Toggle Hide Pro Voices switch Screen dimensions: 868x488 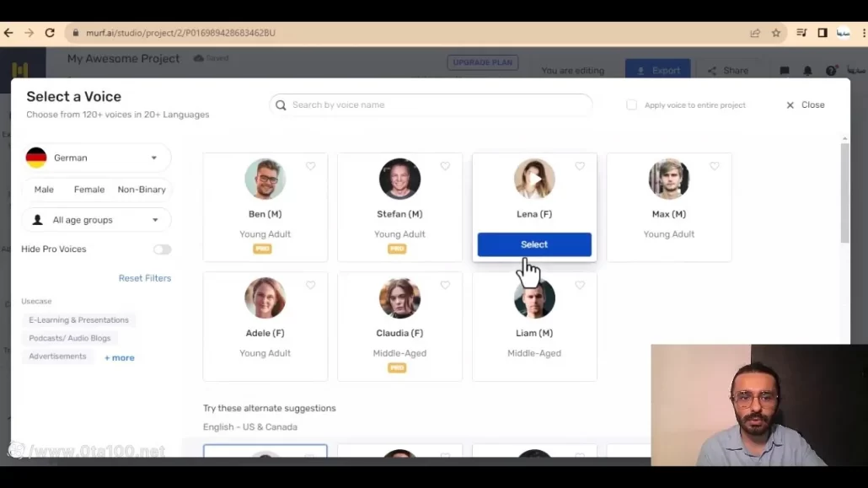coord(162,249)
